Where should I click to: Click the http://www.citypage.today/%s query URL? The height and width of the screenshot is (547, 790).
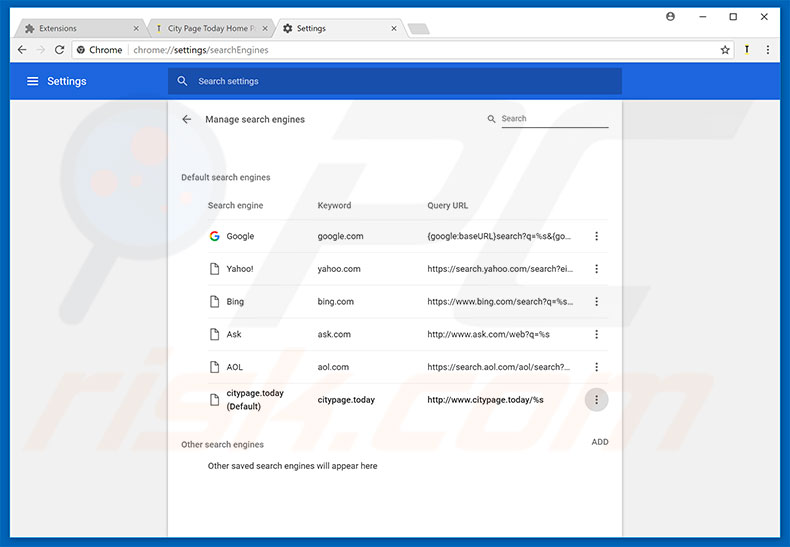pos(485,400)
